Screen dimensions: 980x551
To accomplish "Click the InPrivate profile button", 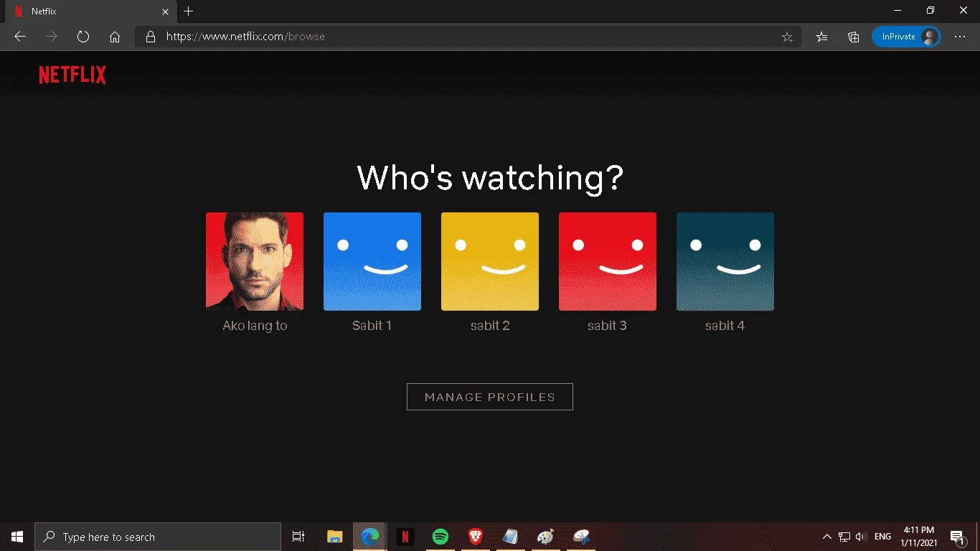I will (906, 37).
